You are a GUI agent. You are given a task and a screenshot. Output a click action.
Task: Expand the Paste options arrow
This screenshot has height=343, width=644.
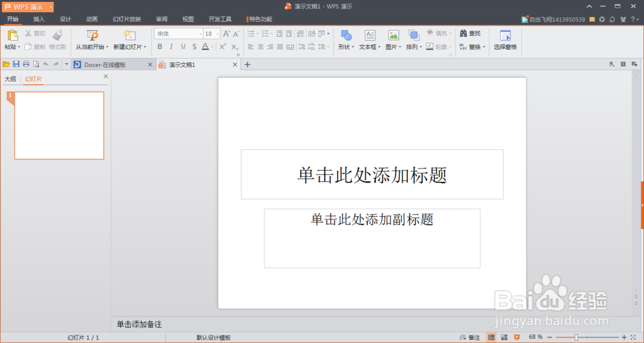pyautogui.click(x=19, y=47)
